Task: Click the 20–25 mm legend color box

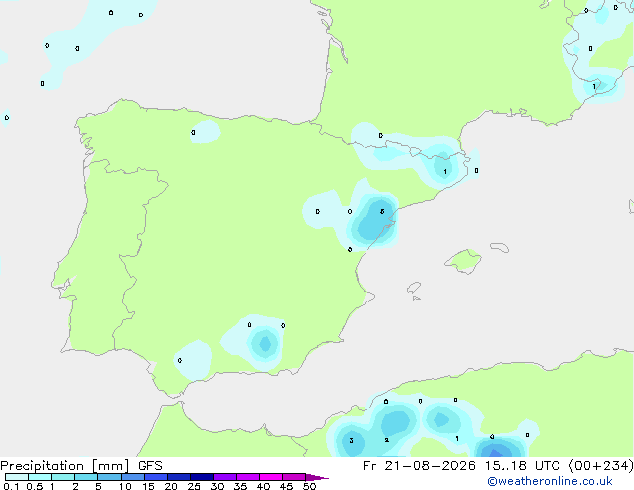Action: [179, 477]
